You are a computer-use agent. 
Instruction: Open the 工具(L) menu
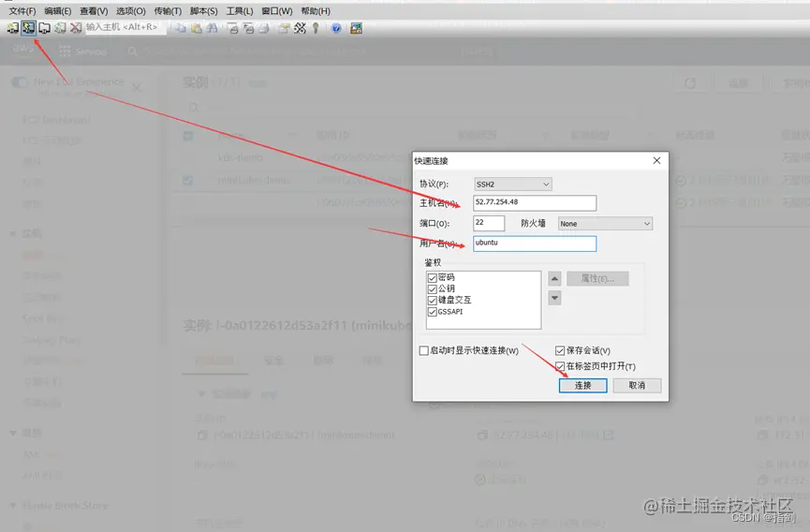coord(240,11)
